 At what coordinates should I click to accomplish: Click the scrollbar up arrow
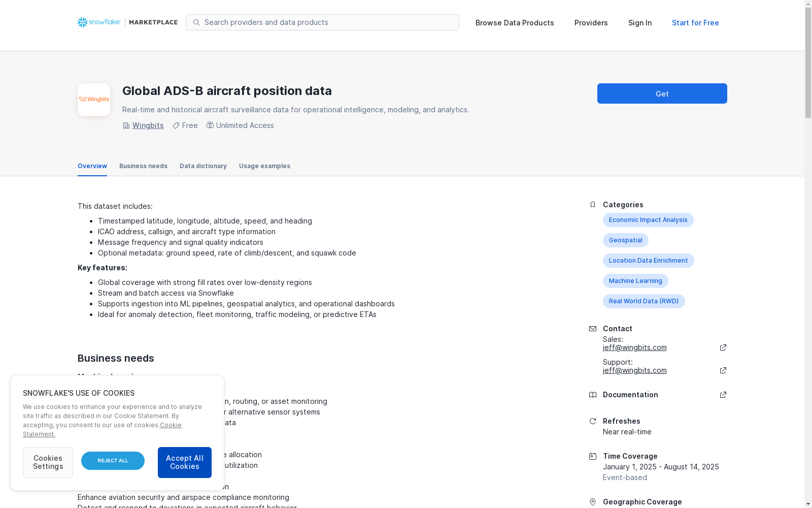(808, 4)
